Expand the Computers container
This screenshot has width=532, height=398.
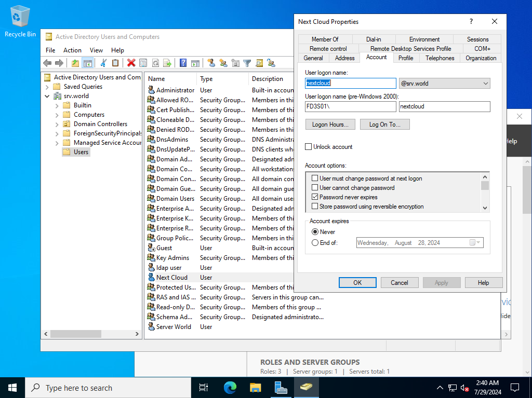(x=57, y=115)
